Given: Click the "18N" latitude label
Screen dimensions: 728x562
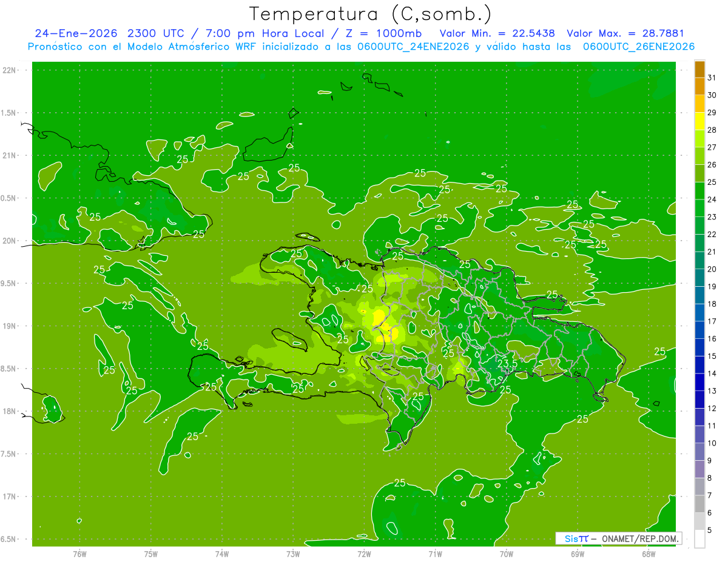Looking at the screenshot, I should pyautogui.click(x=10, y=411).
